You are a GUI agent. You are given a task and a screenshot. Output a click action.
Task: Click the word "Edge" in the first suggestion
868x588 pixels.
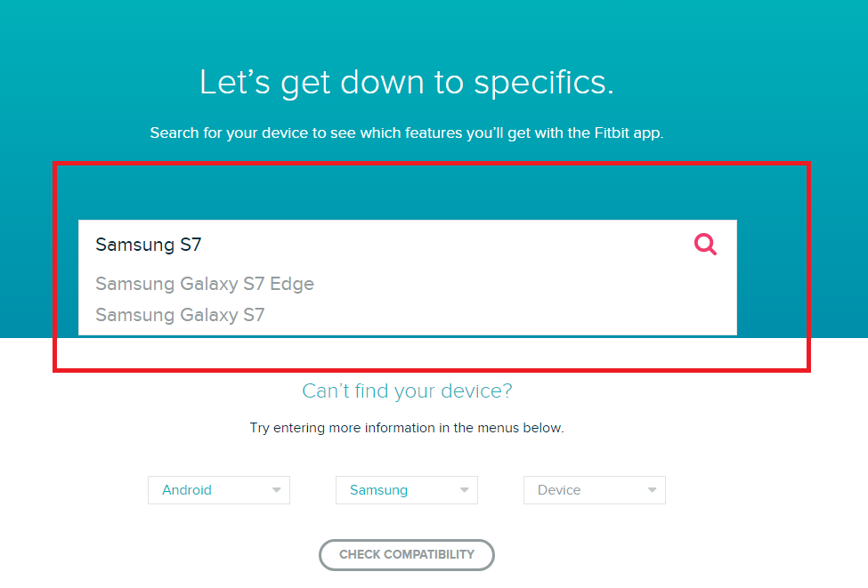coord(292,285)
